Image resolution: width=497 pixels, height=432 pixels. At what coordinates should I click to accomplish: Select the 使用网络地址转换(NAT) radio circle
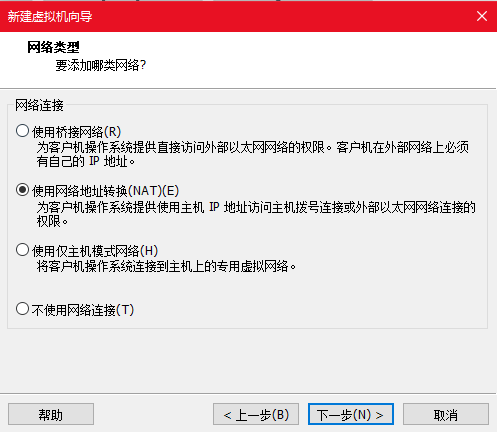click(x=22, y=190)
